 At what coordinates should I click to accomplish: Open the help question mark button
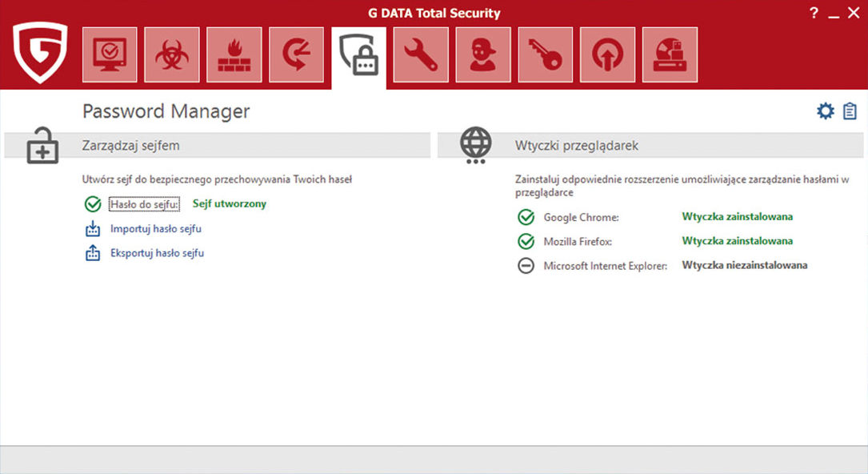coord(814,13)
